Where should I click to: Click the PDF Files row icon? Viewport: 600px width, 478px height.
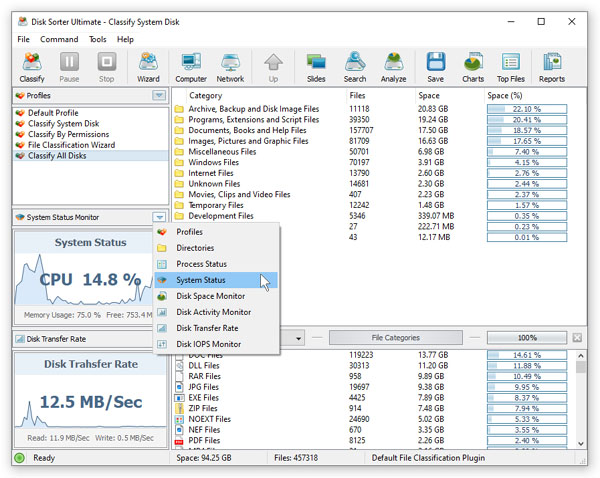pos(179,440)
